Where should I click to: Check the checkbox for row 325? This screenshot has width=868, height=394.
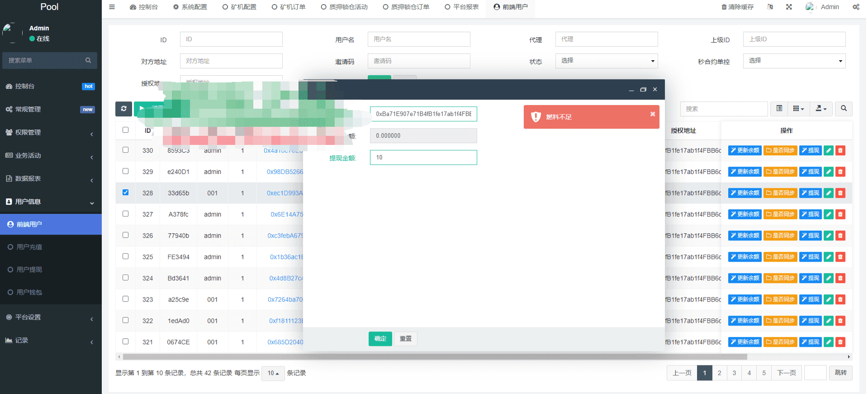[x=126, y=256]
